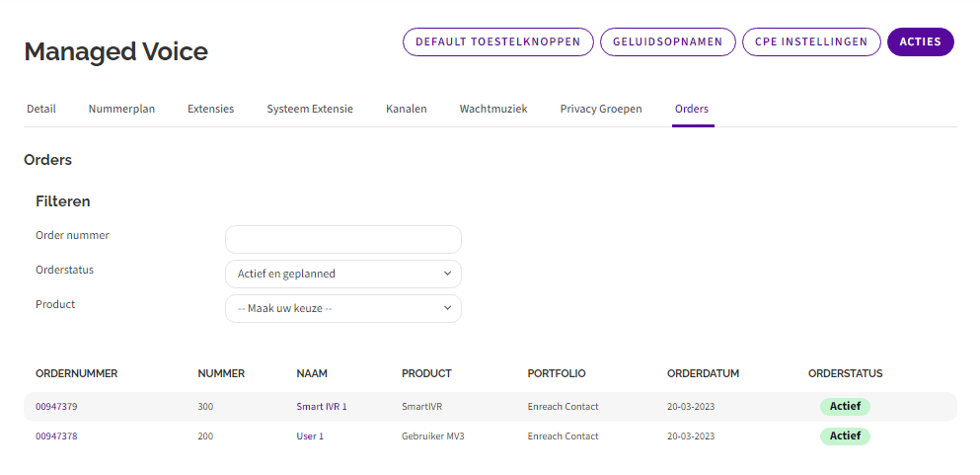Click the Smart IVR 1 name link
The image size is (980, 475).
pos(322,407)
